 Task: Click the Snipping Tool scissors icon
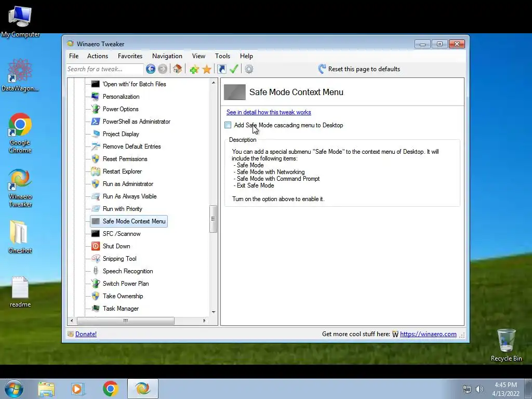(x=96, y=259)
